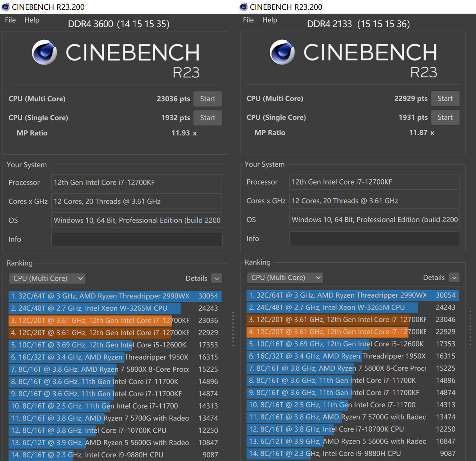Screen dimensions: 476x461
Task: Start Single Core test in left window
Action: pos(208,118)
